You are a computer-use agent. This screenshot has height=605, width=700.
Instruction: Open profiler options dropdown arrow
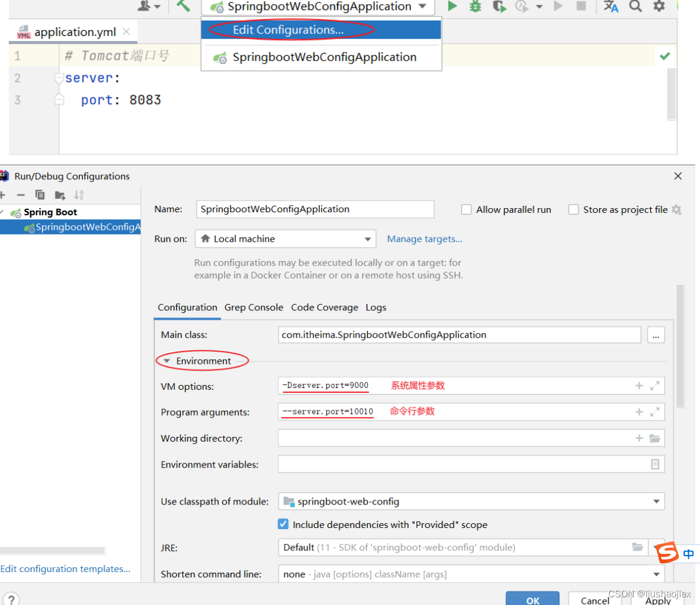tap(540, 6)
